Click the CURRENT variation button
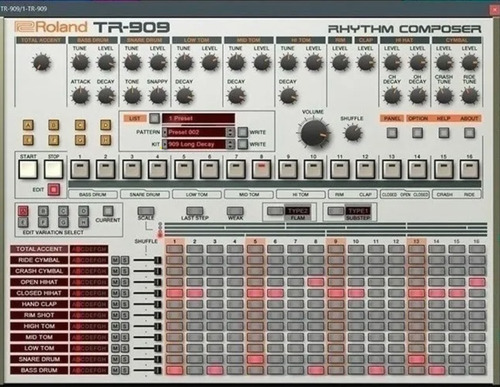 click(108, 211)
